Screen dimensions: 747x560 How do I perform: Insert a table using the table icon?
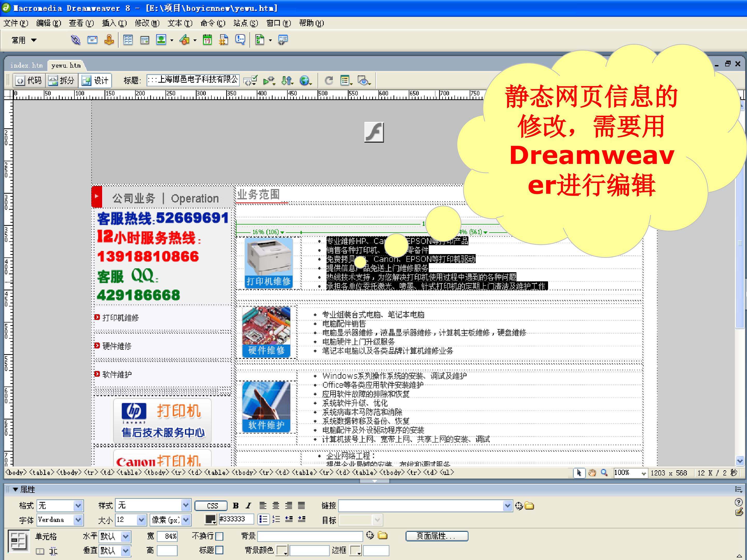pos(128,40)
